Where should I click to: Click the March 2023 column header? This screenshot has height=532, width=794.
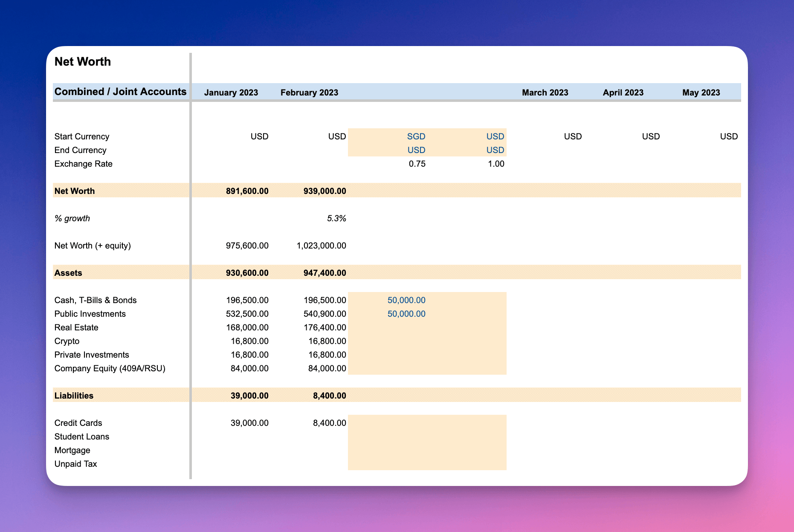pyautogui.click(x=545, y=93)
